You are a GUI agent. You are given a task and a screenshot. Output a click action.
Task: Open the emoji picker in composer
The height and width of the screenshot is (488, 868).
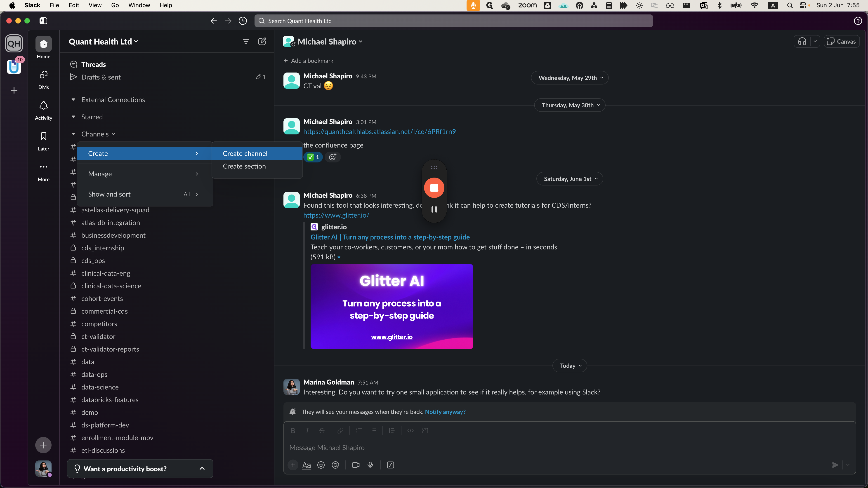(x=321, y=465)
